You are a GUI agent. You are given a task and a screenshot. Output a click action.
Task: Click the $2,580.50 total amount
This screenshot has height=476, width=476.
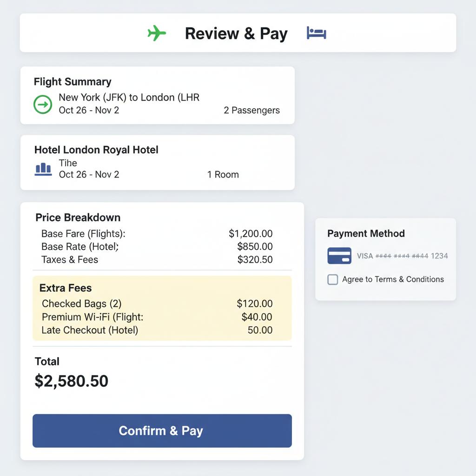(x=72, y=381)
